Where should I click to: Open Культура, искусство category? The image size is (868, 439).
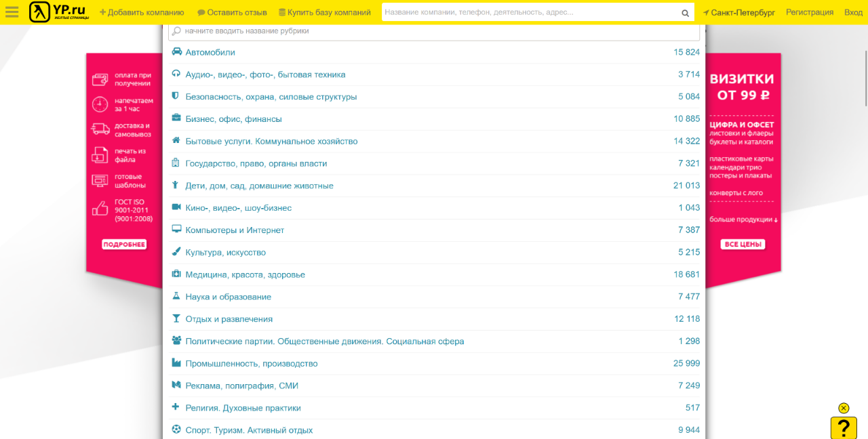pos(226,252)
